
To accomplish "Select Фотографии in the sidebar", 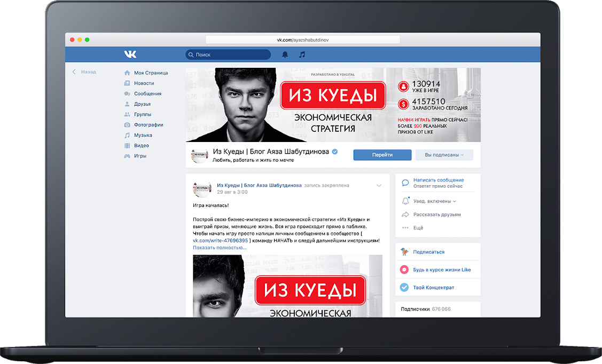I will [148, 125].
